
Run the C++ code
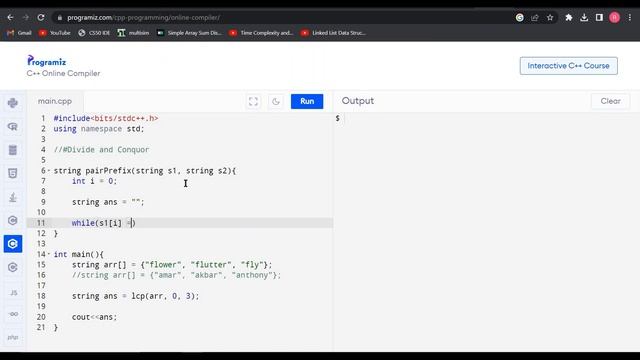[307, 101]
